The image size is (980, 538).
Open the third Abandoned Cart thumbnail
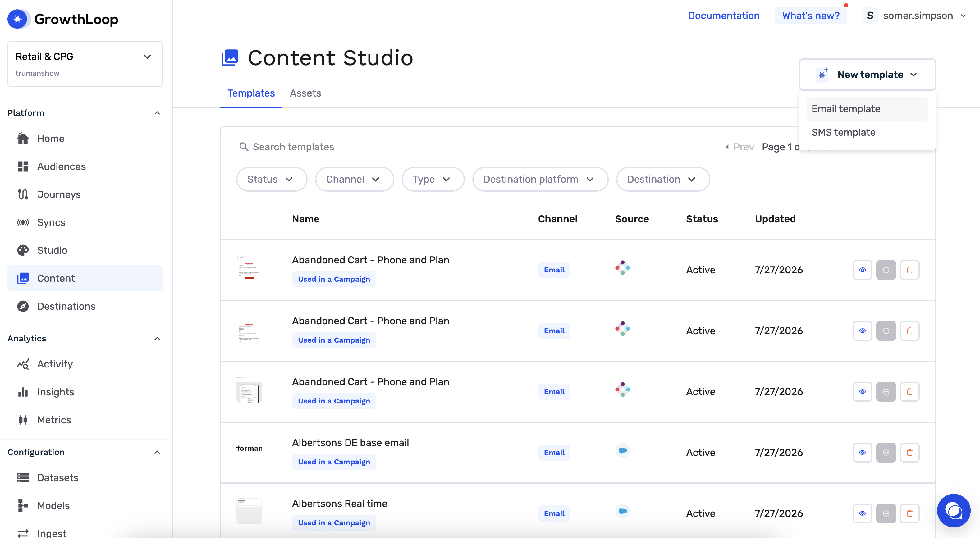pyautogui.click(x=249, y=390)
